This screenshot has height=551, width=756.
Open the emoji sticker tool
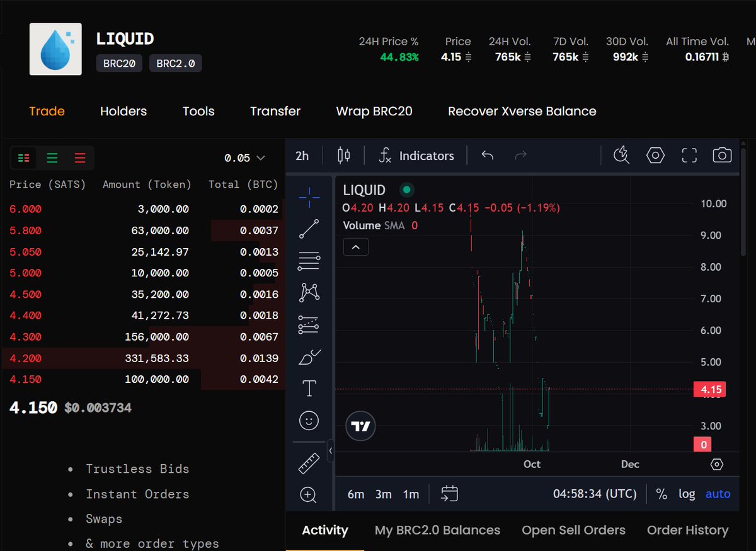(x=309, y=420)
